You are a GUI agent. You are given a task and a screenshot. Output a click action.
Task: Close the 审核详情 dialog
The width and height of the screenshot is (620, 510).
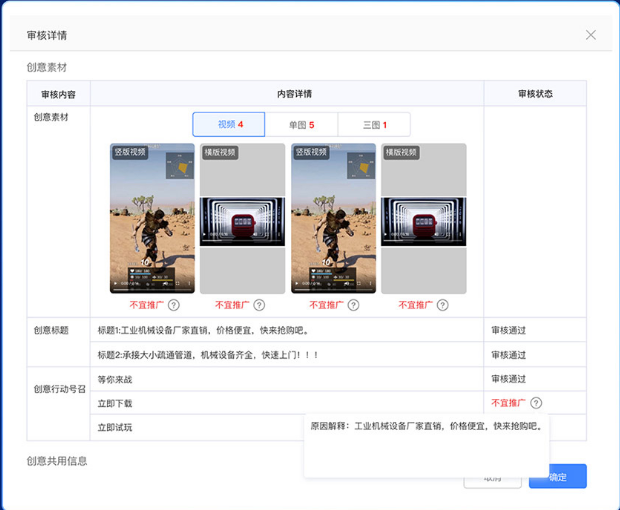(591, 35)
